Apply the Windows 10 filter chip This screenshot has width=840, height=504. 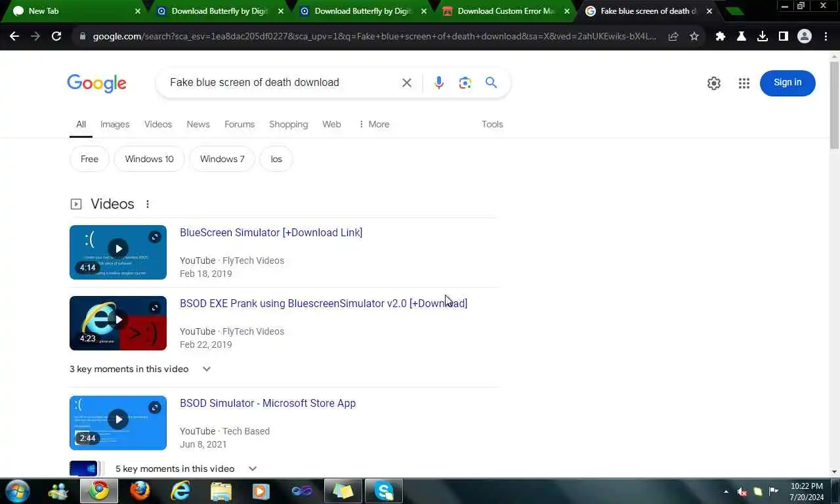[x=149, y=159]
